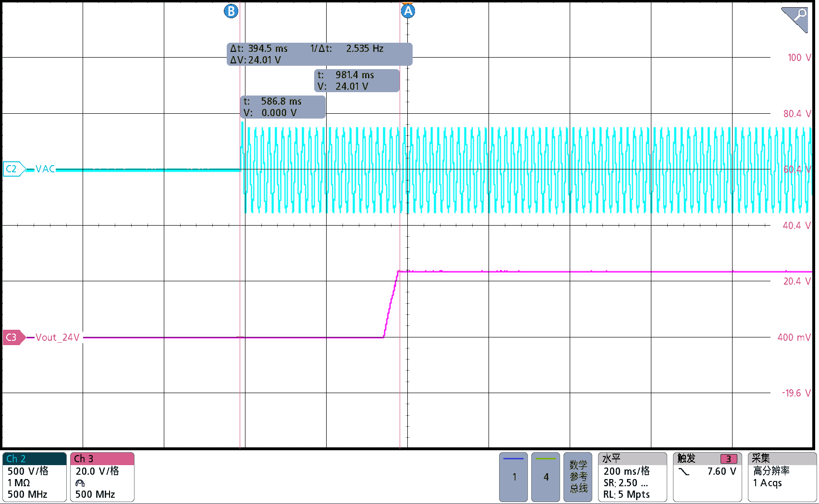Click cursor A readout 981.4 ms
This screenshot has height=504, width=819.
click(357, 81)
